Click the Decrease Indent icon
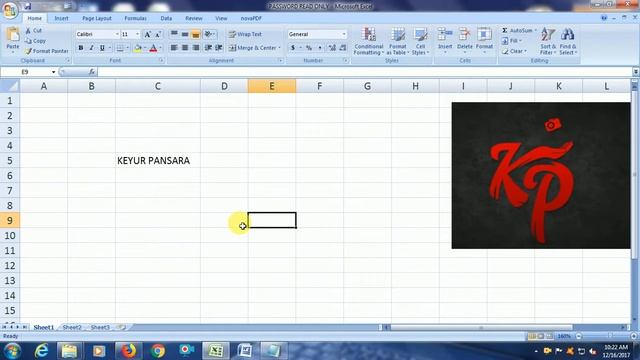Image resolution: width=640 pixels, height=360 pixels. [208, 48]
